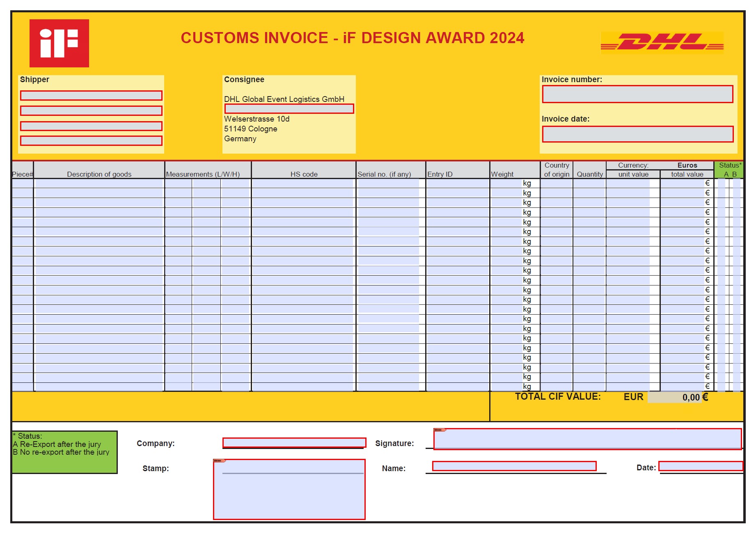Click first row unit value cell

tap(628, 183)
